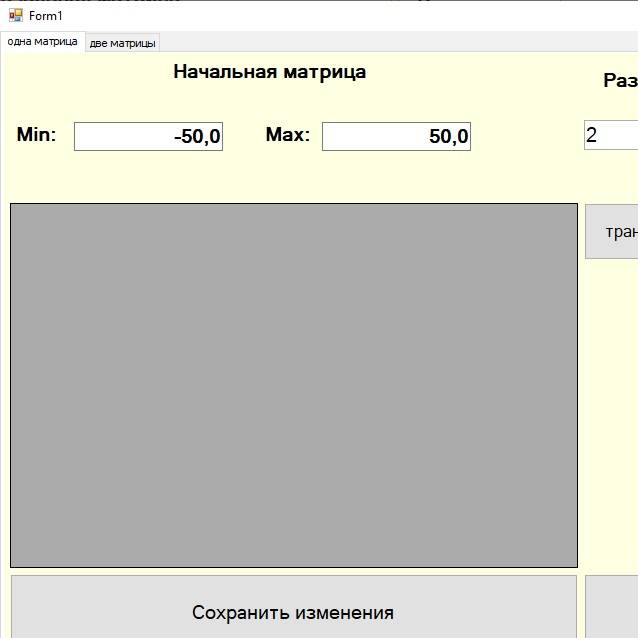Click the Max value field showing 50,0
Screen dimensions: 638x638
[x=396, y=136]
